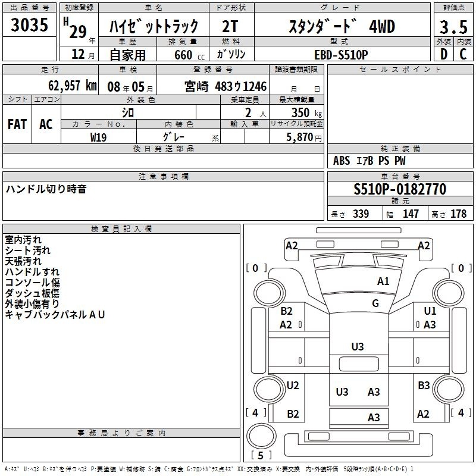Click the recycle deposit 5,870円 value

click(303, 137)
